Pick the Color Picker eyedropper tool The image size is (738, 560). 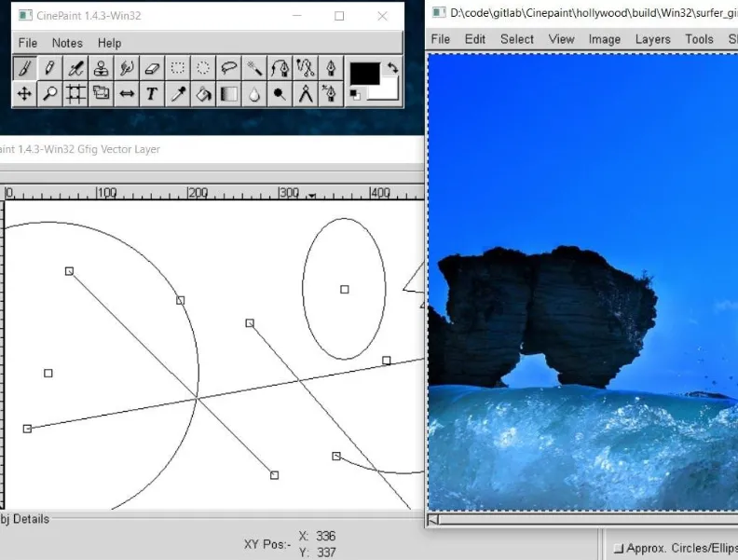coord(178,93)
